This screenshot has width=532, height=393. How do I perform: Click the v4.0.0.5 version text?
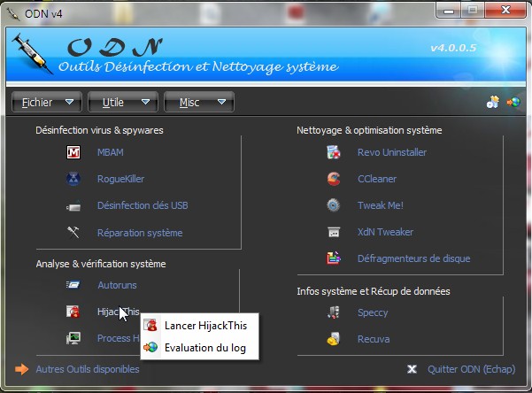click(453, 48)
